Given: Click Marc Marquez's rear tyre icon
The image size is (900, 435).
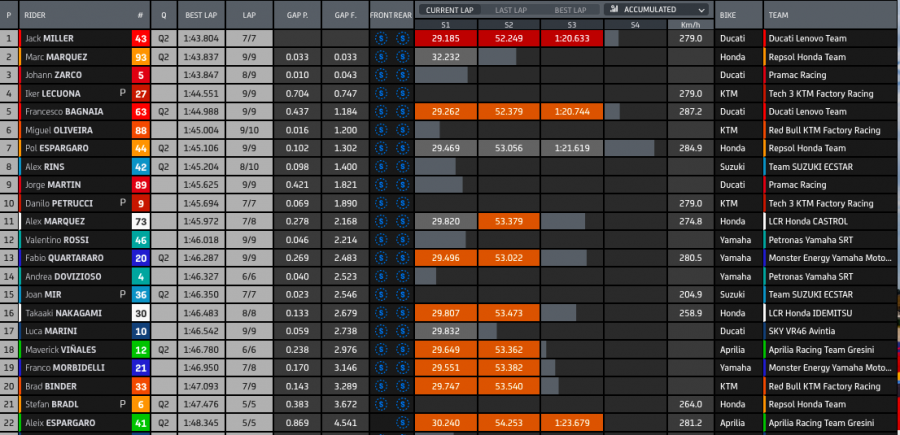Looking at the screenshot, I should tap(401, 57).
